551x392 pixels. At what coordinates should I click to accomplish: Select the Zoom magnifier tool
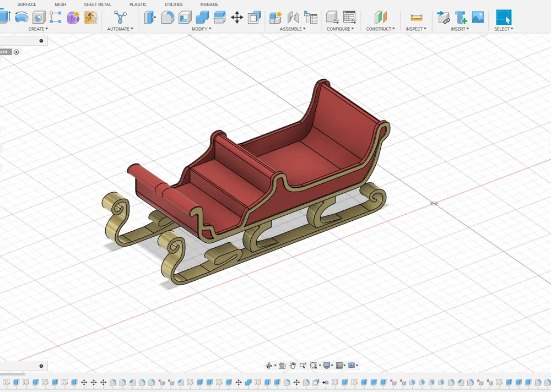point(302,366)
